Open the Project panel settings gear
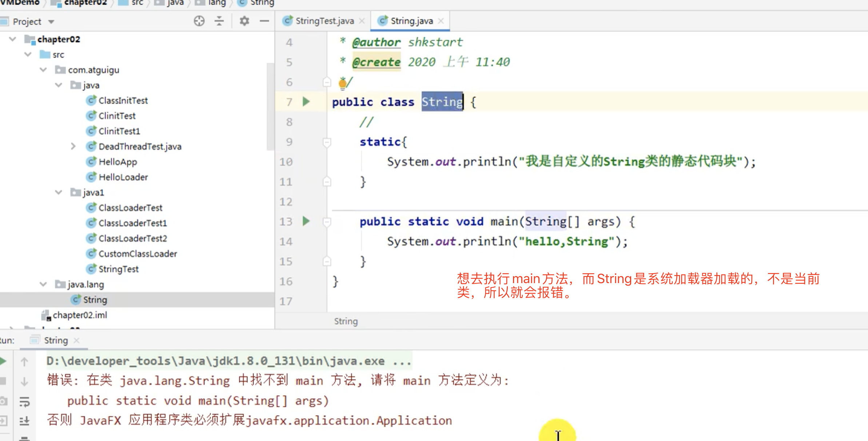Viewport: 868px width, 441px height. [x=244, y=21]
